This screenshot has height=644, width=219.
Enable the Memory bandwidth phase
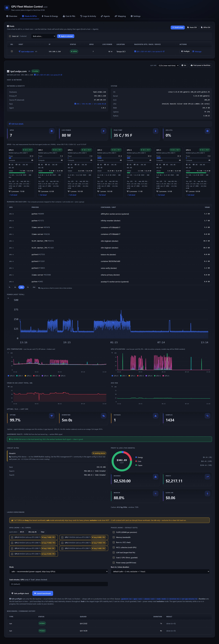pos(114,537)
